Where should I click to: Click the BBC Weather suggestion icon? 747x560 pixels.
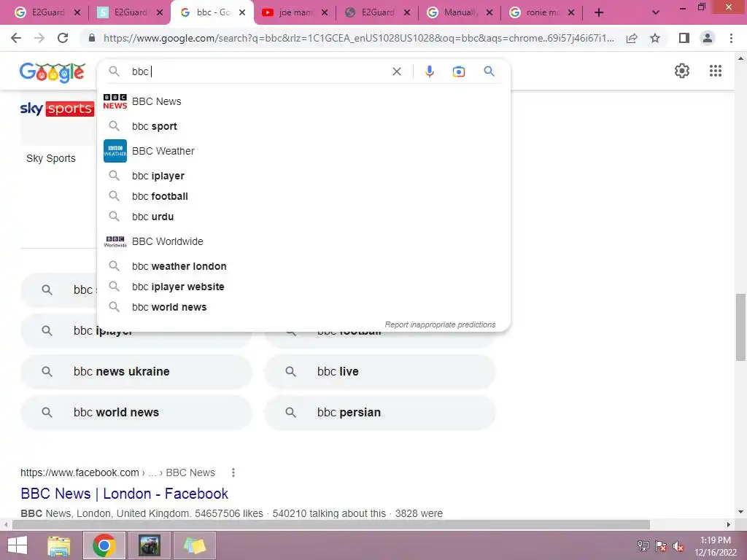[x=115, y=151]
